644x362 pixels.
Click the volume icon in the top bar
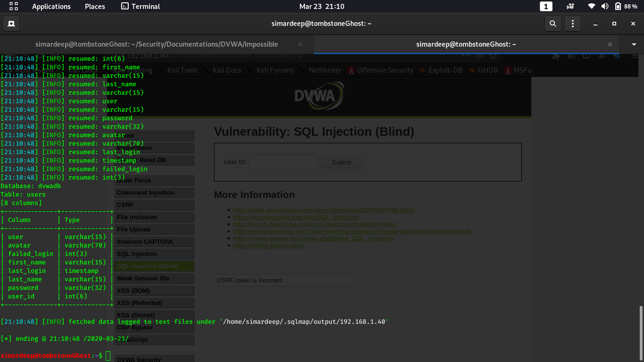pyautogui.click(x=604, y=6)
